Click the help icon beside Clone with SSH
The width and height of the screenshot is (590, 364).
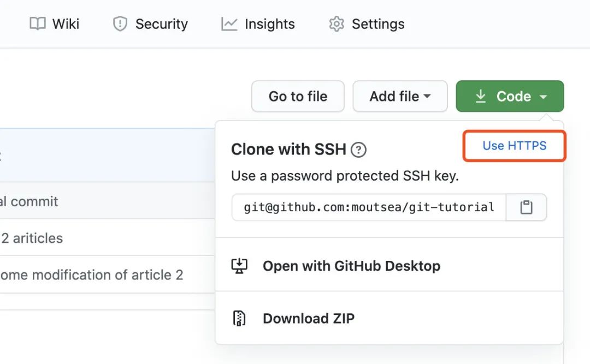coord(358,150)
